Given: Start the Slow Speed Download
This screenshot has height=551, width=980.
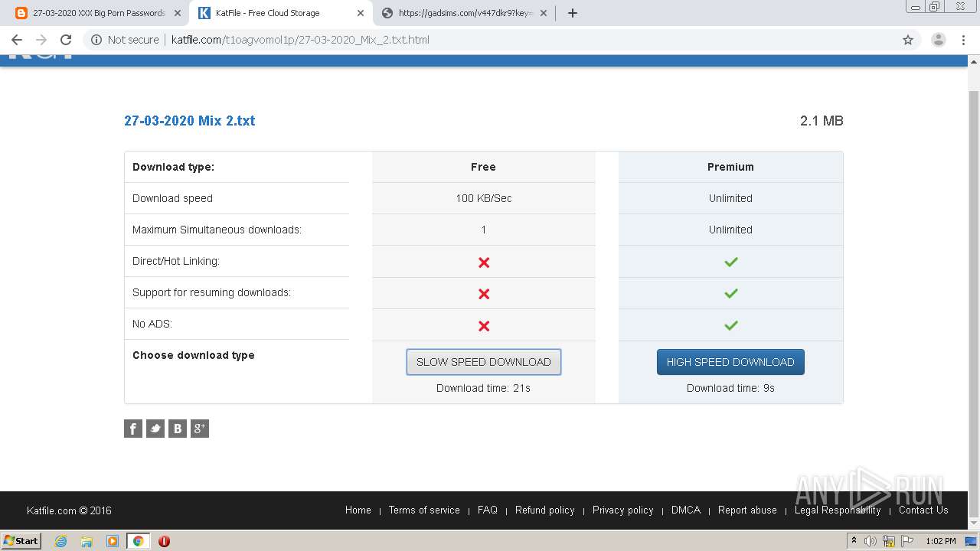Looking at the screenshot, I should pos(484,362).
